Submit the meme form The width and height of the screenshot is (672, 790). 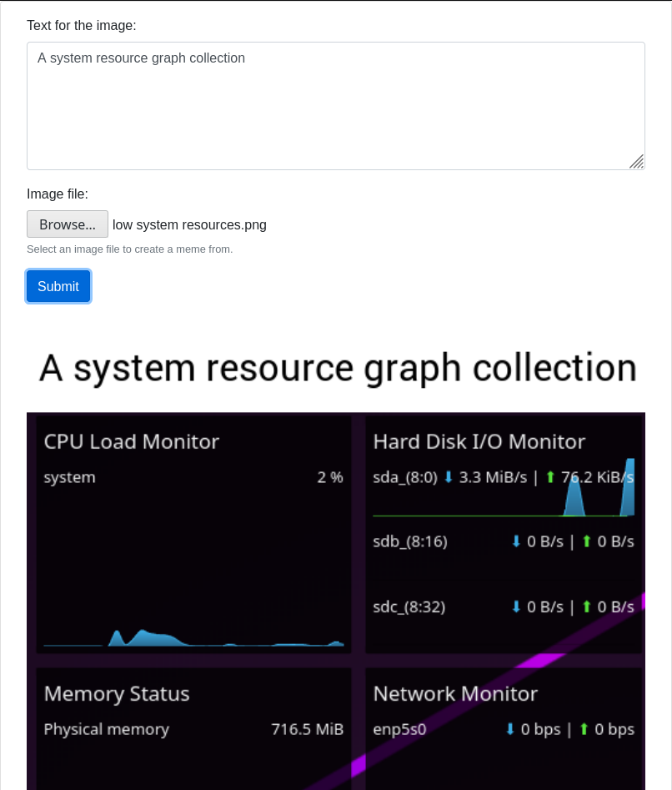58,286
